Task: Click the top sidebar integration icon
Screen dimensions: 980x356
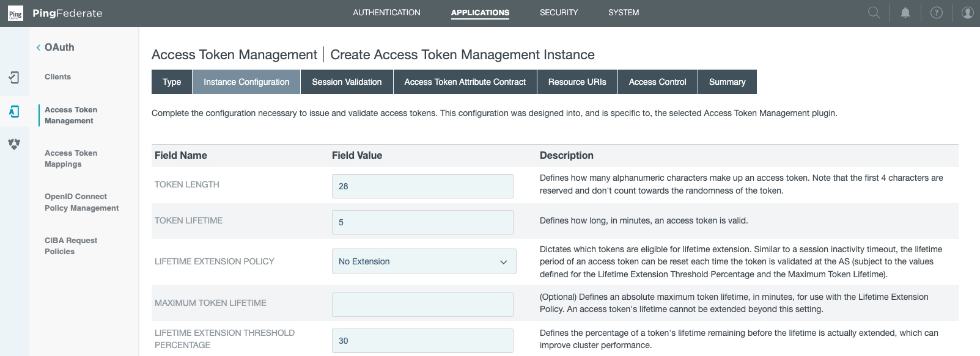Action: [x=14, y=77]
